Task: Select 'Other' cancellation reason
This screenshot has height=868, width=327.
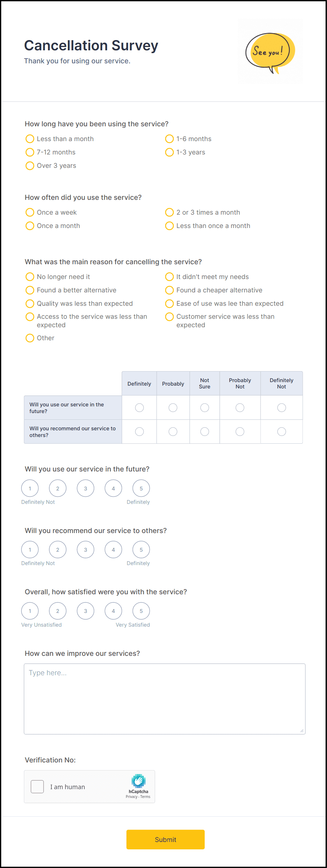Action: click(30, 338)
